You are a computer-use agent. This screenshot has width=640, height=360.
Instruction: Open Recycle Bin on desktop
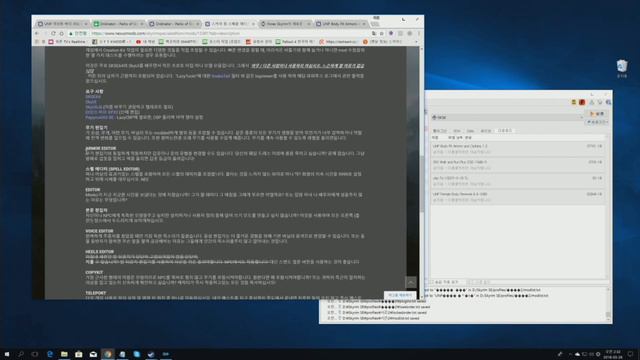(622, 68)
